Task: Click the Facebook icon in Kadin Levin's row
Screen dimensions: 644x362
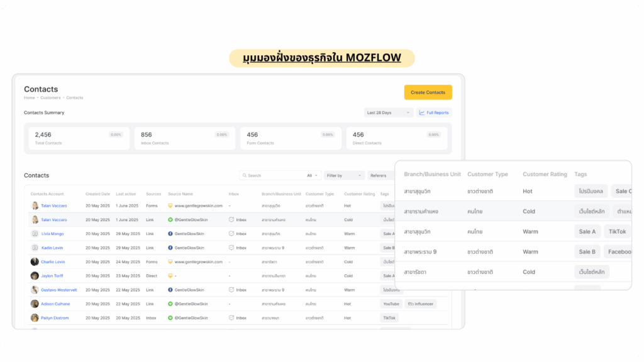Action: (170, 248)
